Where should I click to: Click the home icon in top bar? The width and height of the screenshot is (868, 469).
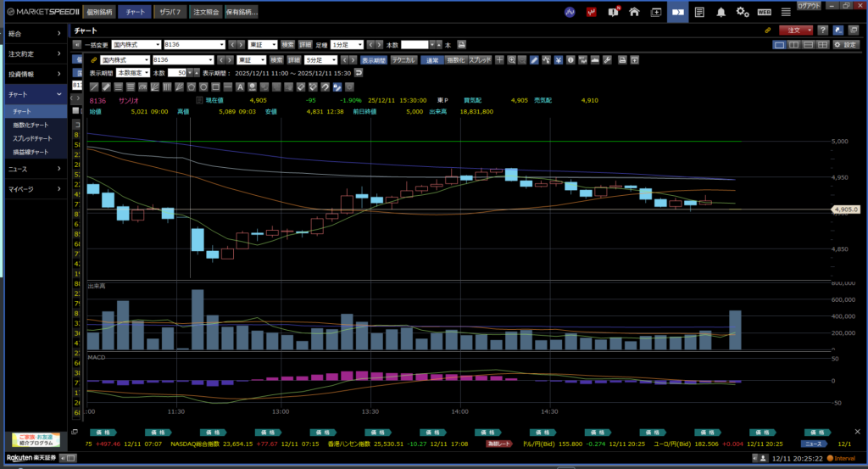pyautogui.click(x=633, y=12)
